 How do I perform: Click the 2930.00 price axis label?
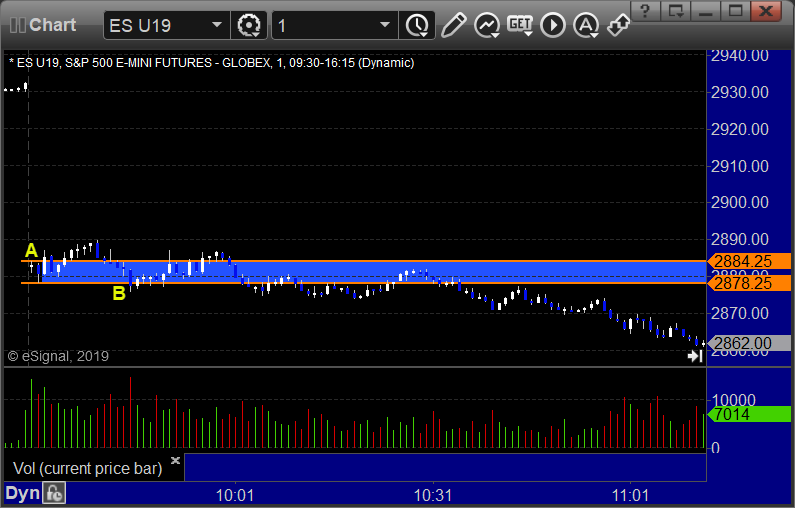click(740, 92)
